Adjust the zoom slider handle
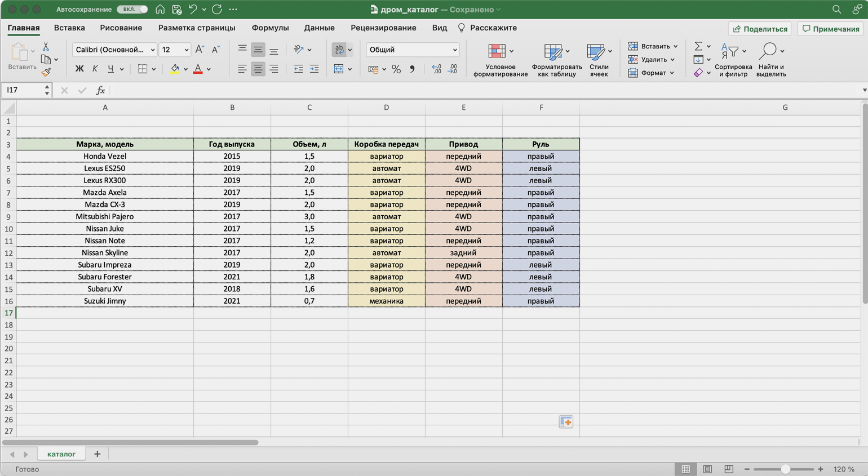Screen dimensions: 868x476 tap(785, 469)
